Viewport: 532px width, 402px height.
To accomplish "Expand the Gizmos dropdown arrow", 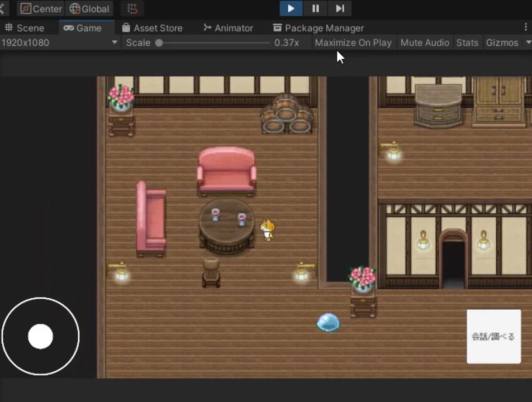I will [x=528, y=42].
